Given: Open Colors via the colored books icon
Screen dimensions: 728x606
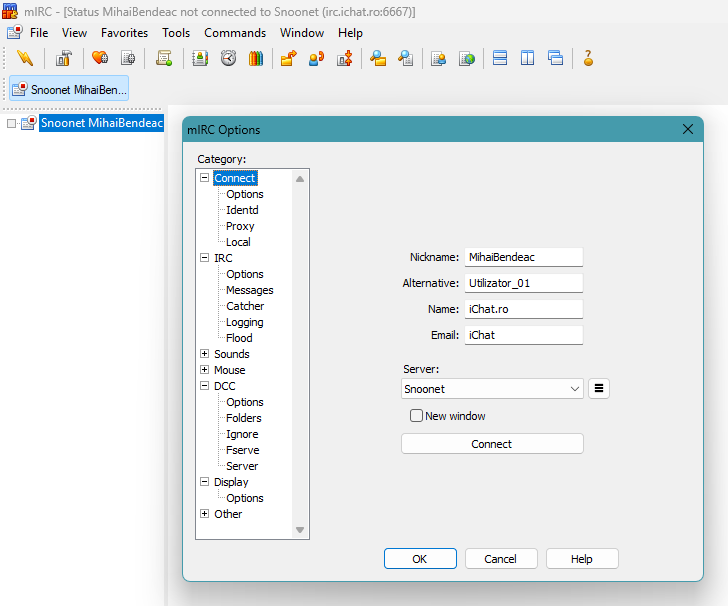Looking at the screenshot, I should [256, 58].
